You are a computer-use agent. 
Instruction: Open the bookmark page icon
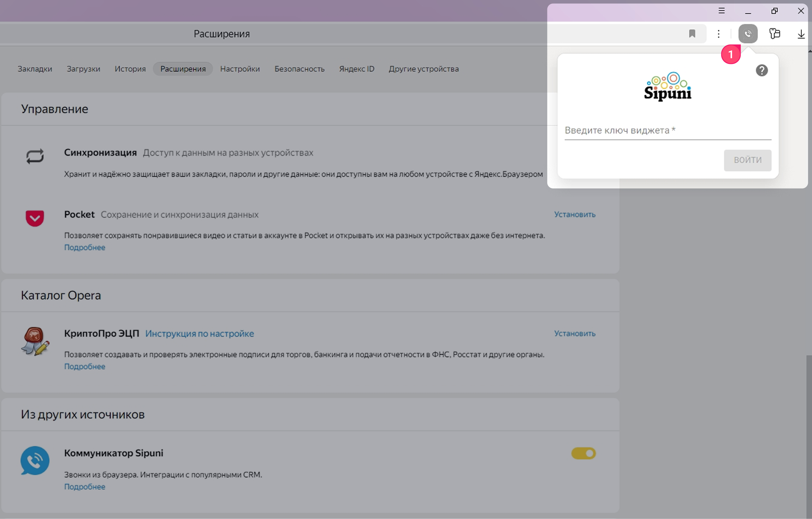[x=692, y=34]
